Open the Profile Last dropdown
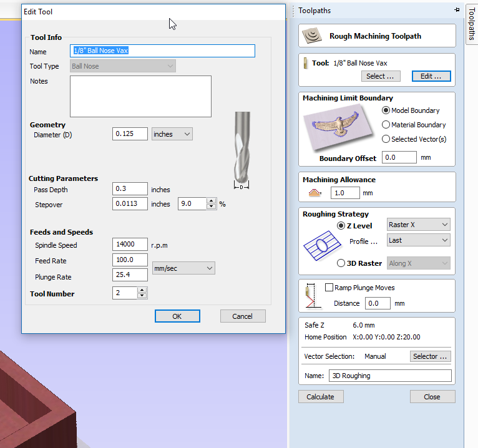Viewport: 478px width, 448px height. point(418,240)
